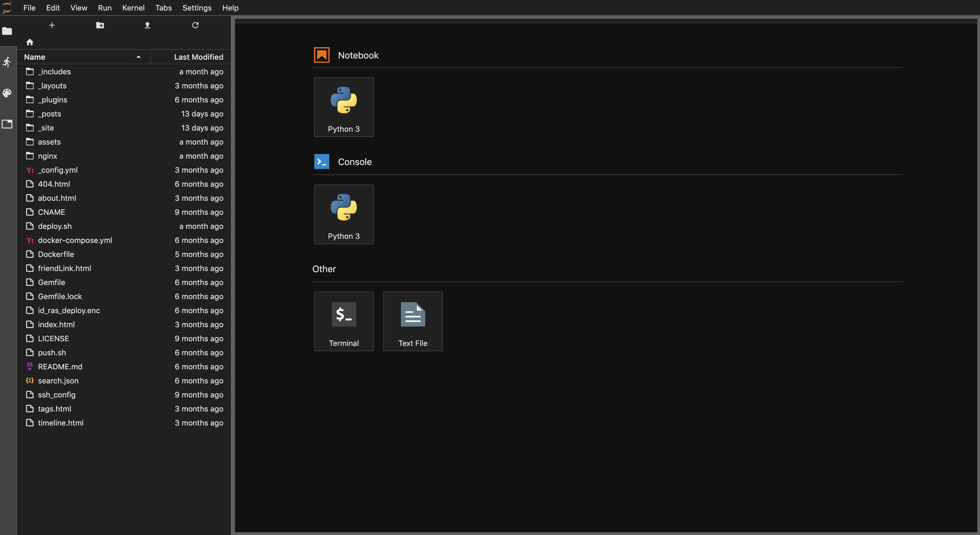Open the tabs sidebar icon
The height and width of the screenshot is (535, 980).
point(7,124)
